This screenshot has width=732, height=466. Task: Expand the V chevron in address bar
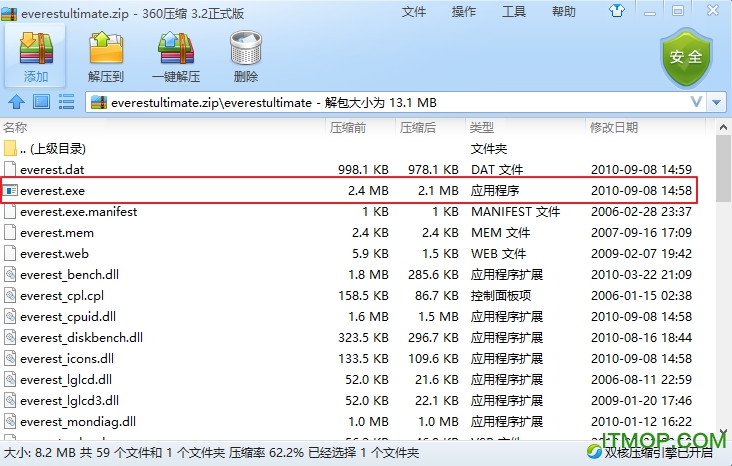696,102
